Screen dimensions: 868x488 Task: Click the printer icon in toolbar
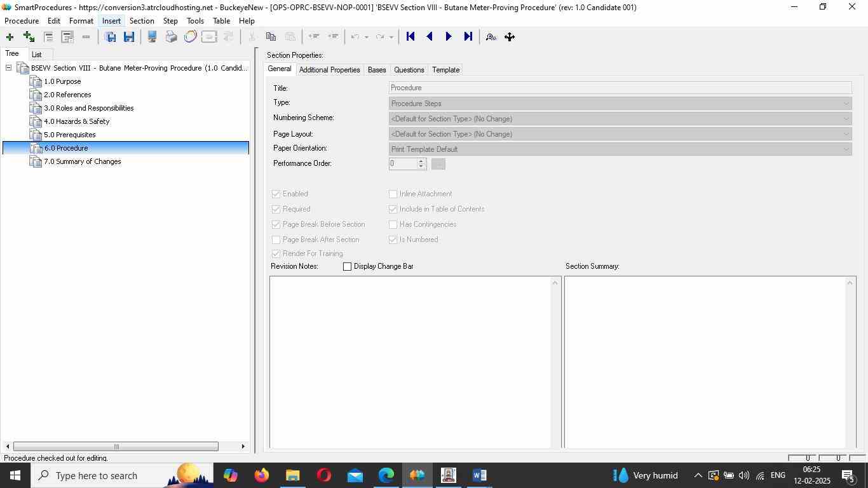coord(171,37)
